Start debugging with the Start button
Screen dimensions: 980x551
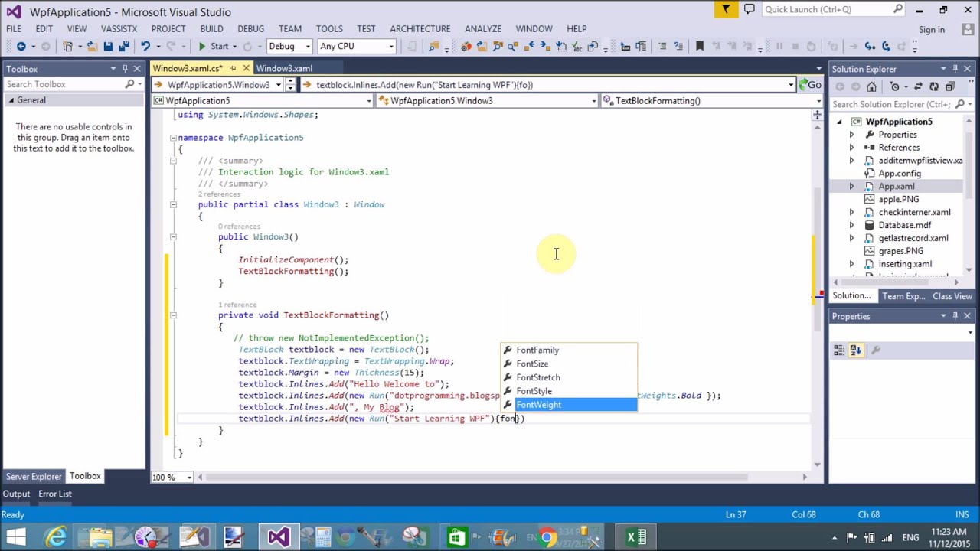pyautogui.click(x=214, y=47)
